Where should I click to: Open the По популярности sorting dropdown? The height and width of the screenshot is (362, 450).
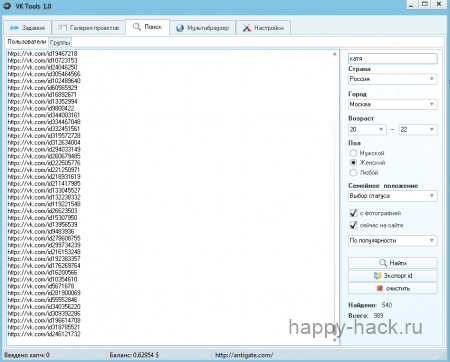tap(392, 240)
